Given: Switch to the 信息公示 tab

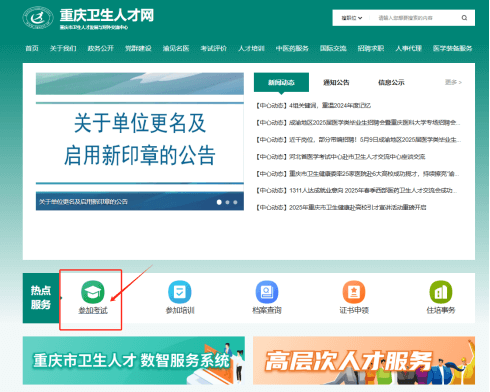Looking at the screenshot, I should tap(391, 82).
